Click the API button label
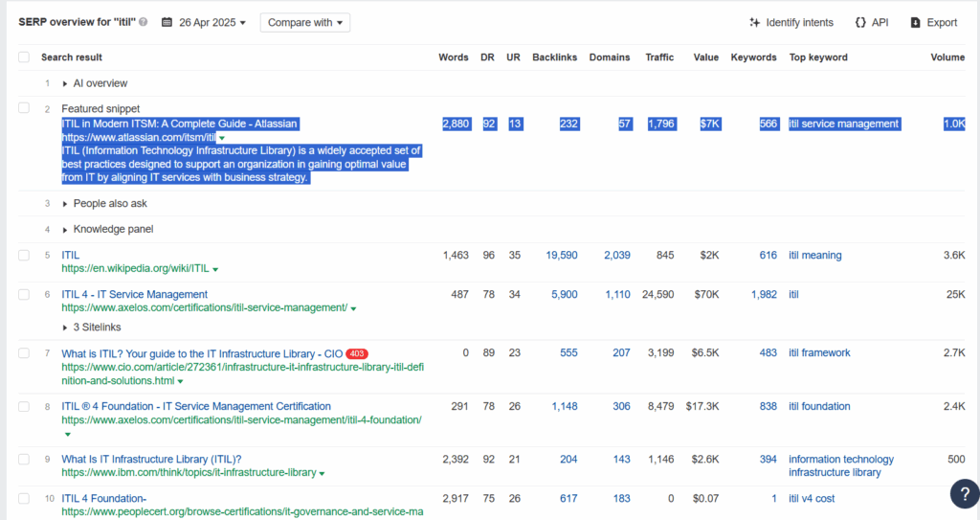This screenshot has height=520, width=980. 880,23
